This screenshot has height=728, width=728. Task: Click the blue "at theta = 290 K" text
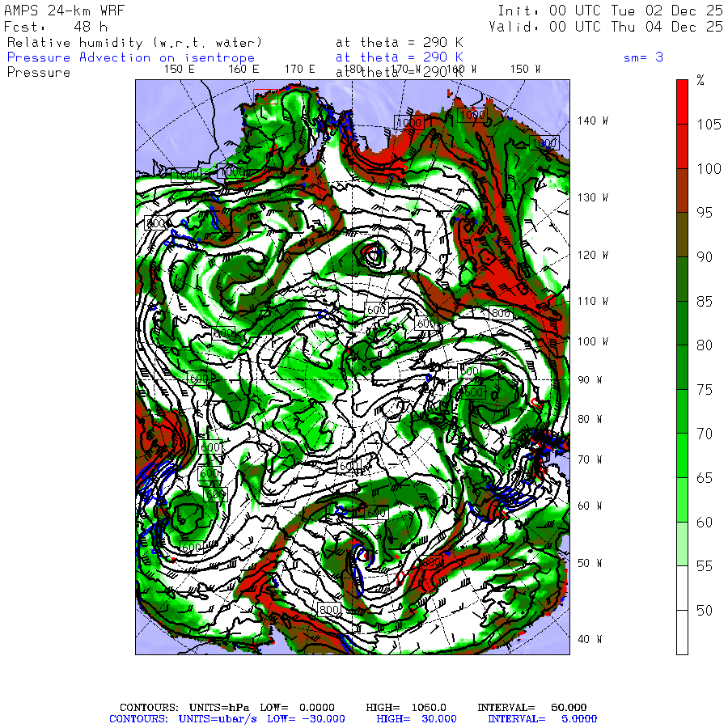pyautogui.click(x=400, y=57)
